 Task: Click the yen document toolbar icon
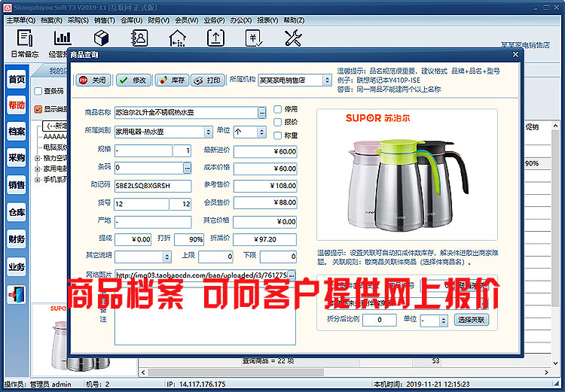tap(254, 38)
